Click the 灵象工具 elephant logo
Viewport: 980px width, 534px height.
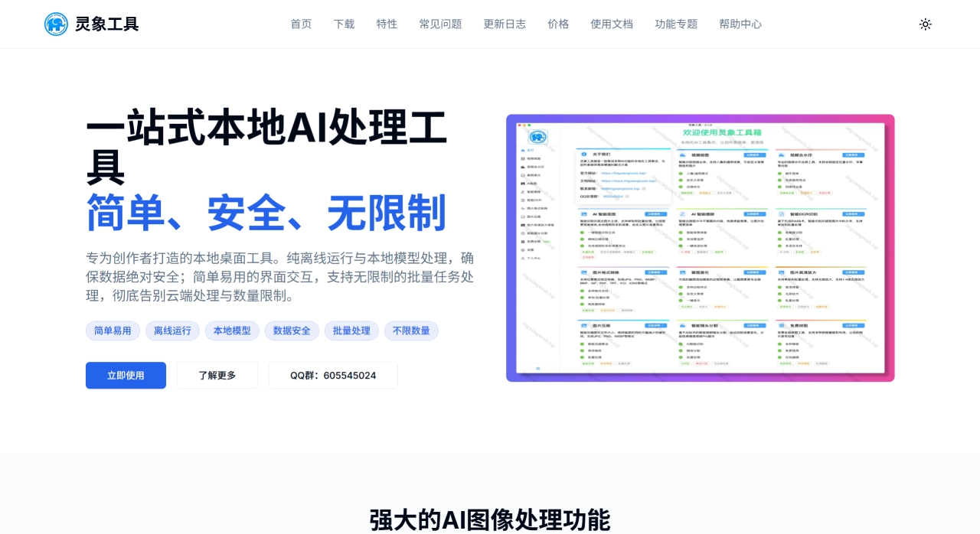coord(56,24)
